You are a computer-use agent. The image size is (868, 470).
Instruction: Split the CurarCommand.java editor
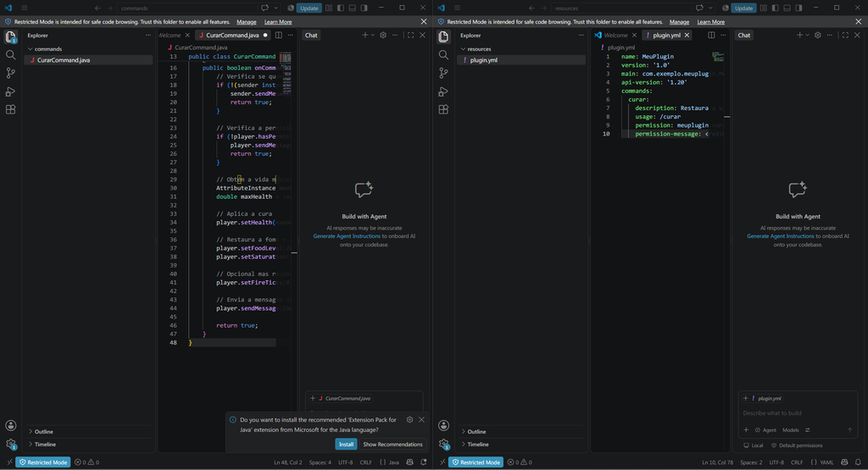(278, 35)
